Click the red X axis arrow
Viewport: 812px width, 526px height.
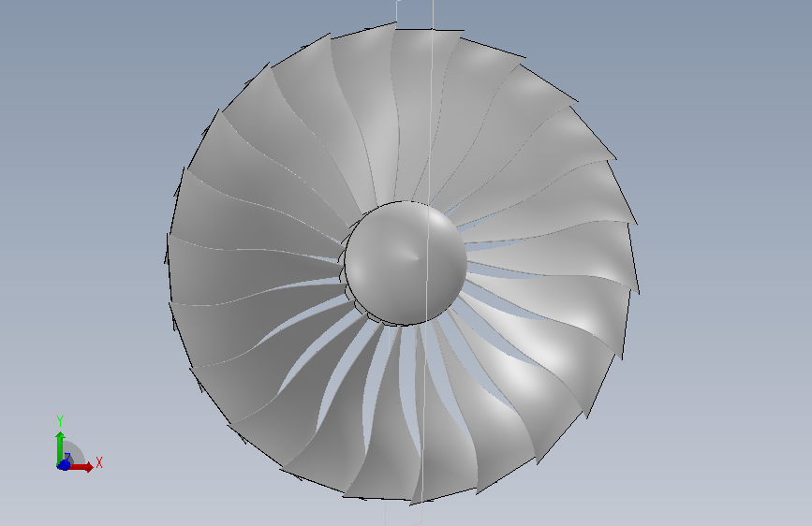pyautogui.click(x=81, y=467)
